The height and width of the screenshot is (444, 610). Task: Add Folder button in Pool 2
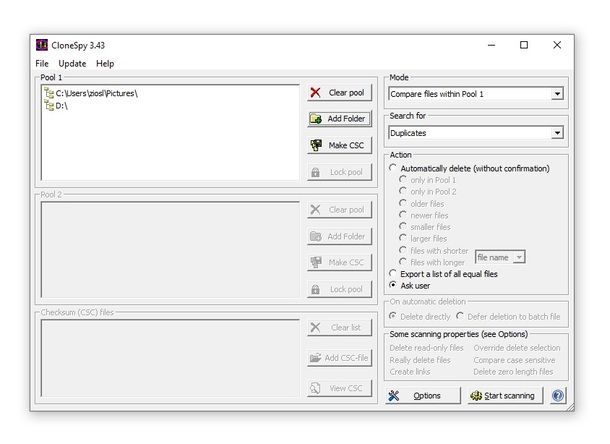click(339, 236)
